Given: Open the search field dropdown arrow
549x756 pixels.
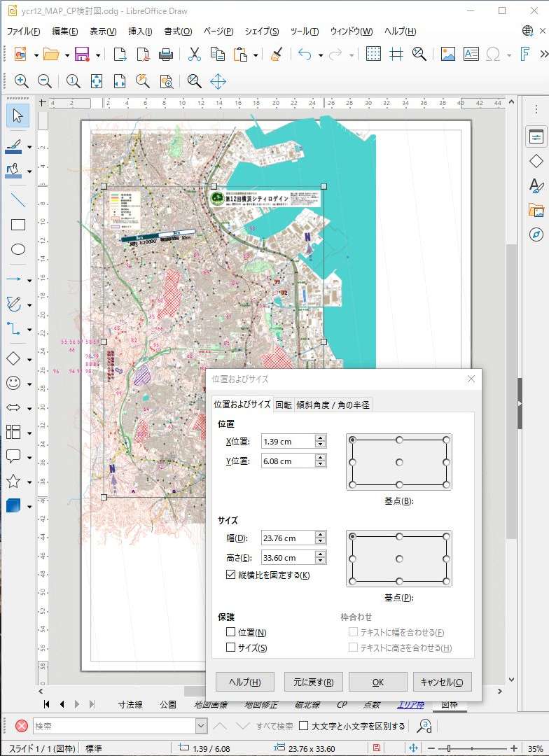Looking at the screenshot, I should click(201, 727).
